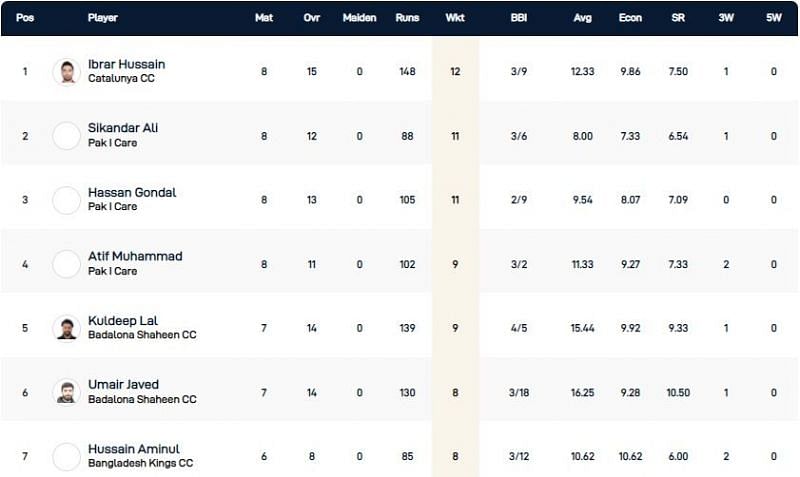Click the BBI column header
This screenshot has width=800, height=477.
519,18
